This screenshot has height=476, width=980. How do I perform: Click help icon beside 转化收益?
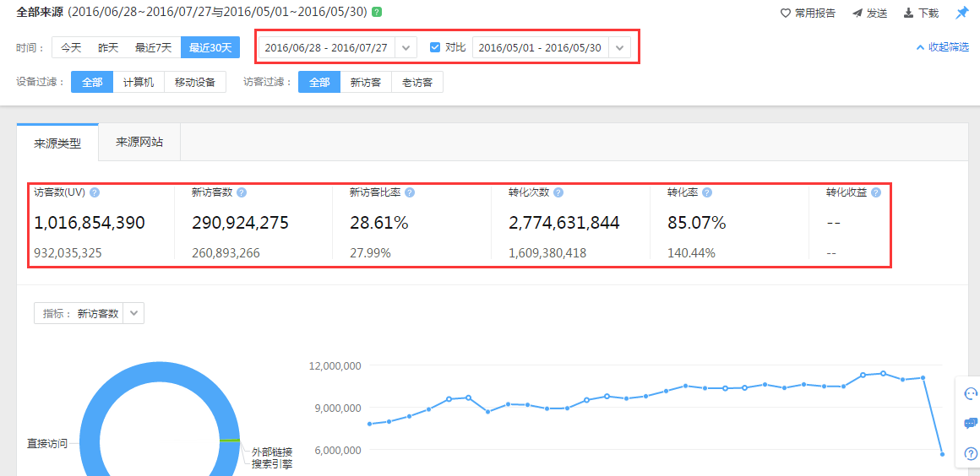tap(875, 192)
